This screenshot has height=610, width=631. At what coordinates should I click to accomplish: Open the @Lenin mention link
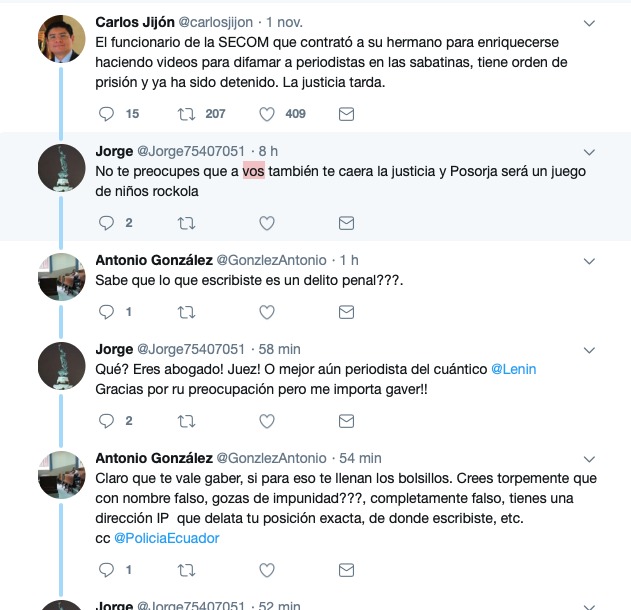pos(513,369)
